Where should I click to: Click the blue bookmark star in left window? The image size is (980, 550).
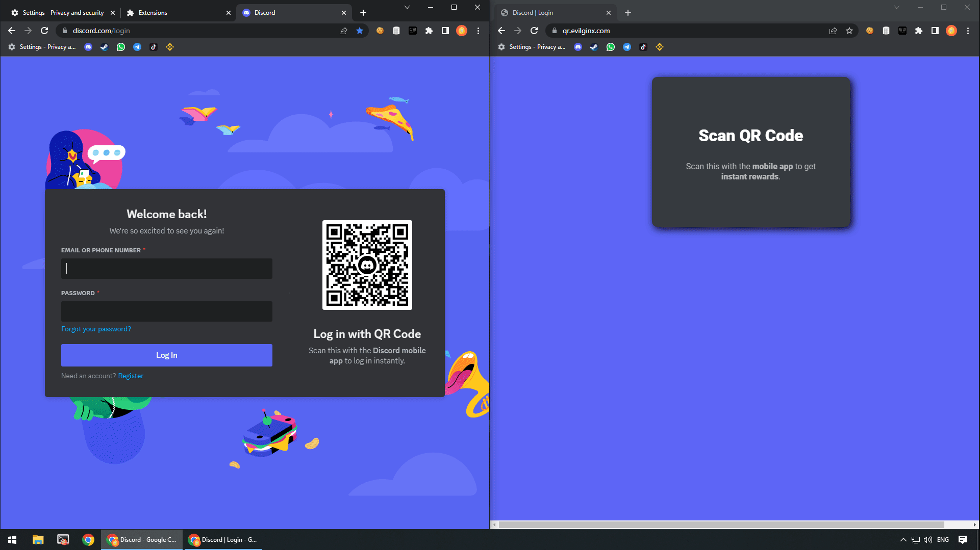click(360, 31)
